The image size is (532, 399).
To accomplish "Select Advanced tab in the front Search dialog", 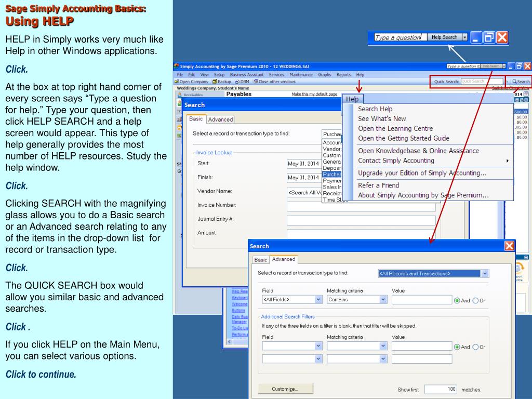I will 284,259.
